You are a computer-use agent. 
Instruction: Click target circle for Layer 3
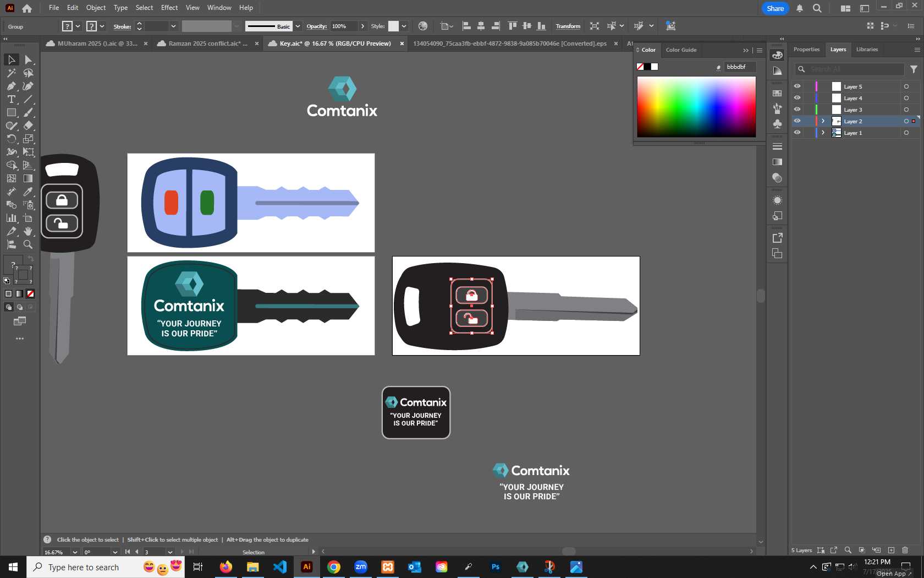point(906,110)
